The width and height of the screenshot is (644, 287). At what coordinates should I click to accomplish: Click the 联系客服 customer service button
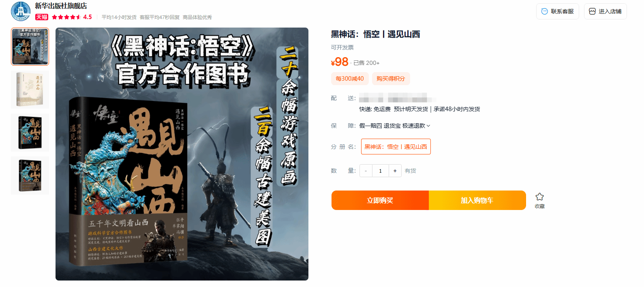click(558, 11)
